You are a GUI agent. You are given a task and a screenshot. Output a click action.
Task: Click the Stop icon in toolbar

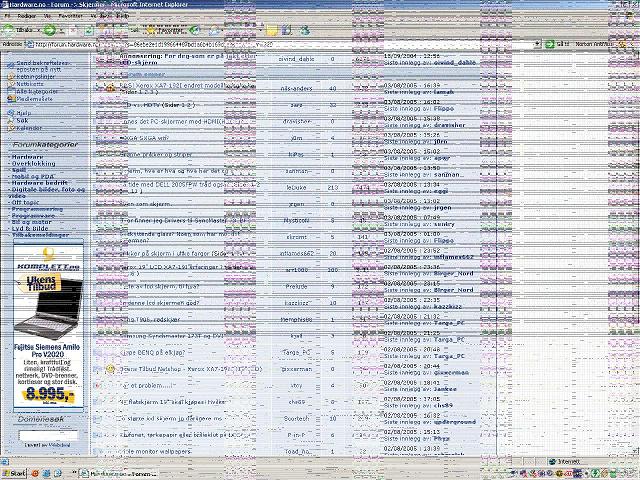click(x=73, y=30)
